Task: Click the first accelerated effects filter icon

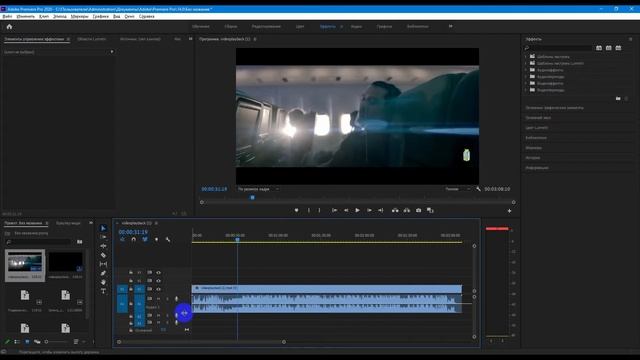Action: 599,48
